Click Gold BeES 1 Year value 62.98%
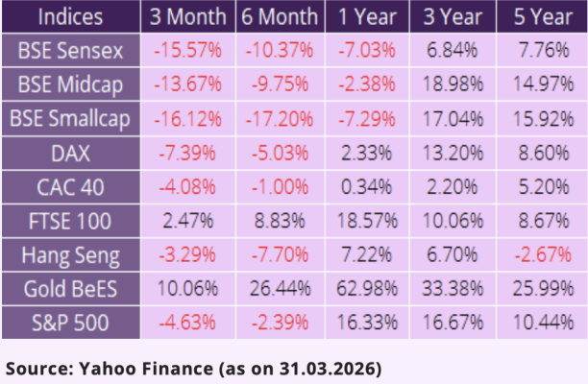The height and width of the screenshot is (384, 588). click(365, 289)
